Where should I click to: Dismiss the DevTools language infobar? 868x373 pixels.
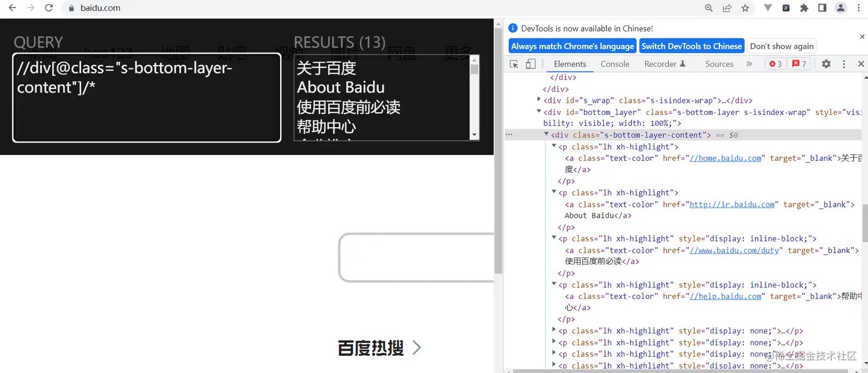(x=862, y=37)
